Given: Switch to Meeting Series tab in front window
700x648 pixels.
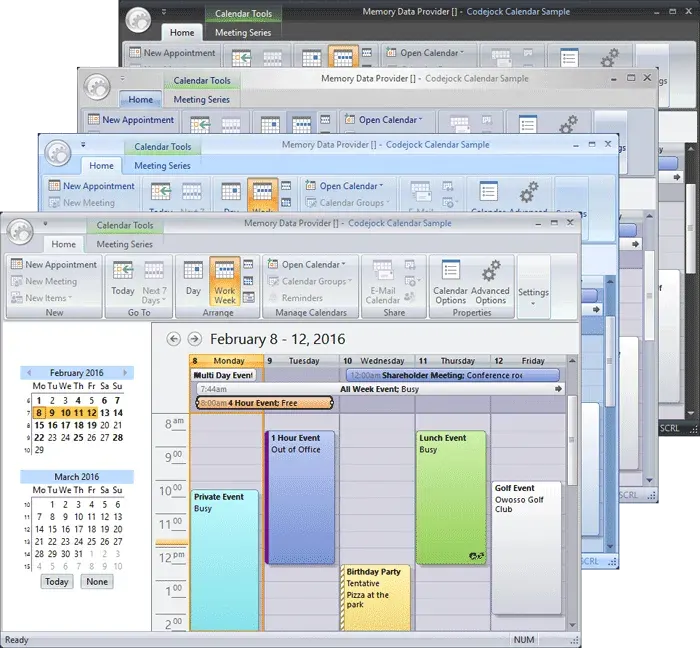Looking at the screenshot, I should click(x=125, y=244).
